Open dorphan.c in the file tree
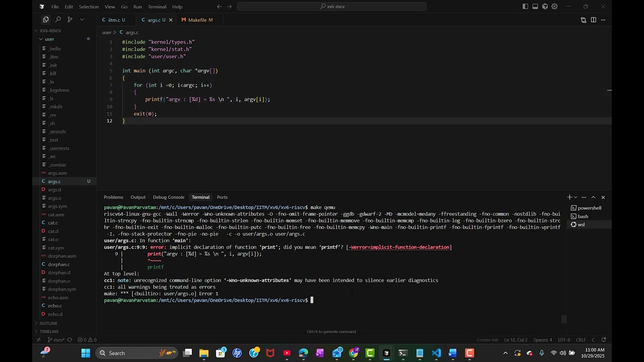Viewport: 644px width, 362px height. coord(59,264)
